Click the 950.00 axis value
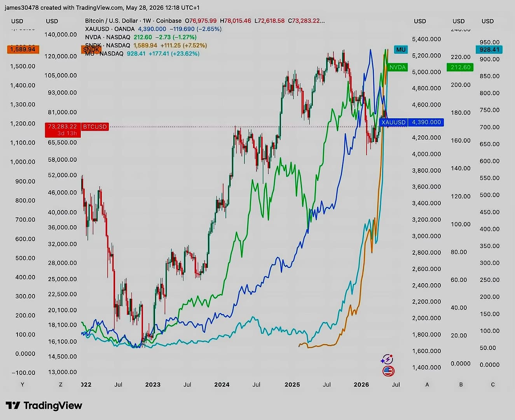Image resolution: width=515 pixels, height=420 pixels. tap(490, 42)
